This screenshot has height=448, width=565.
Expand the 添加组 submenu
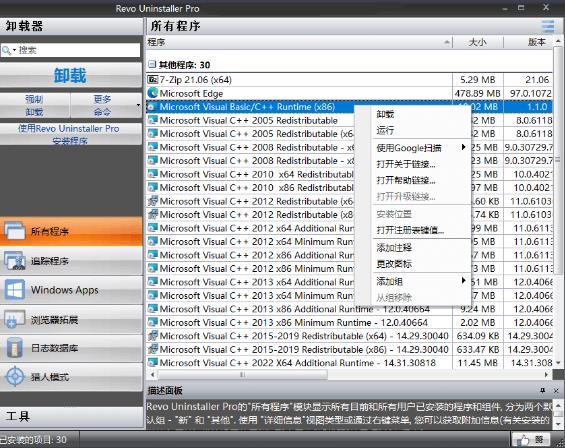click(463, 281)
